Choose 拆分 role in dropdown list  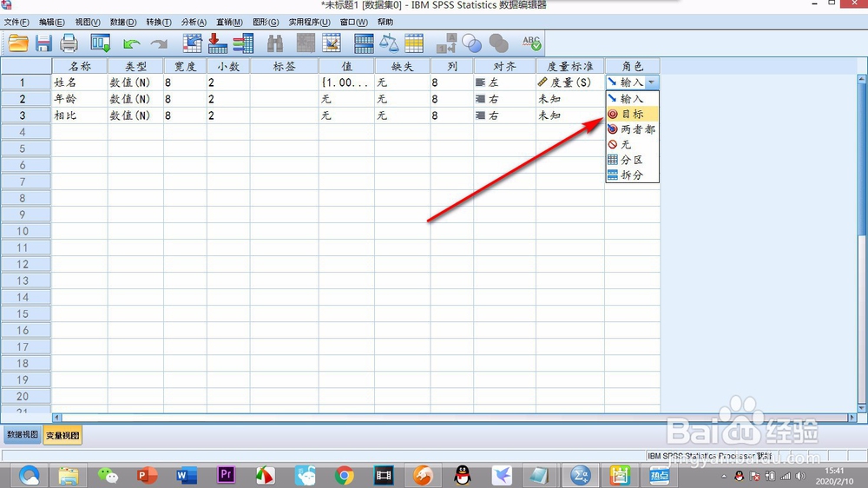coord(632,175)
